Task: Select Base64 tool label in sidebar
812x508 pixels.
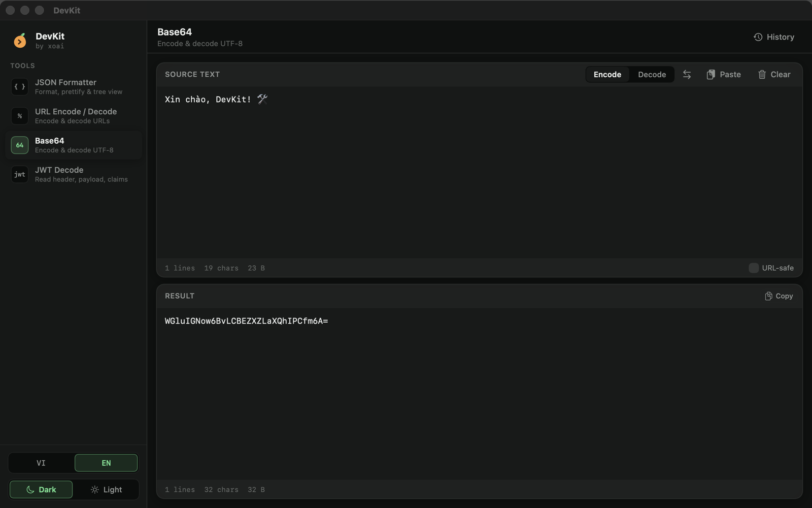Action: [x=50, y=141]
